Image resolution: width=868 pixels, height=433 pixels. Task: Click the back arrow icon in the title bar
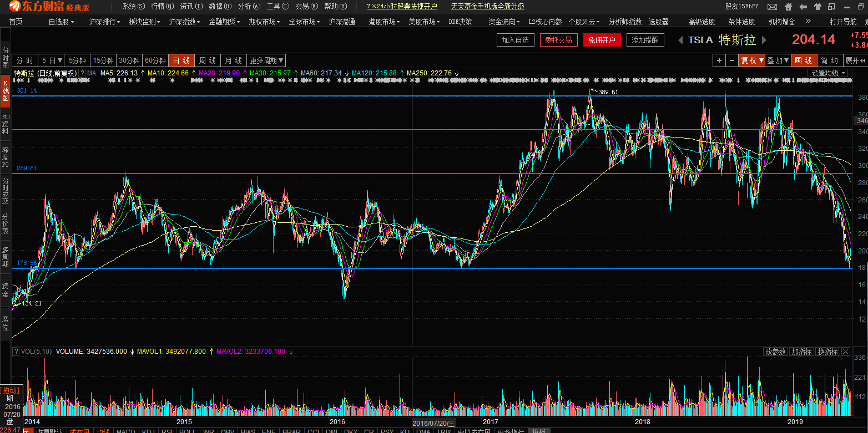pyautogui.click(x=803, y=7)
